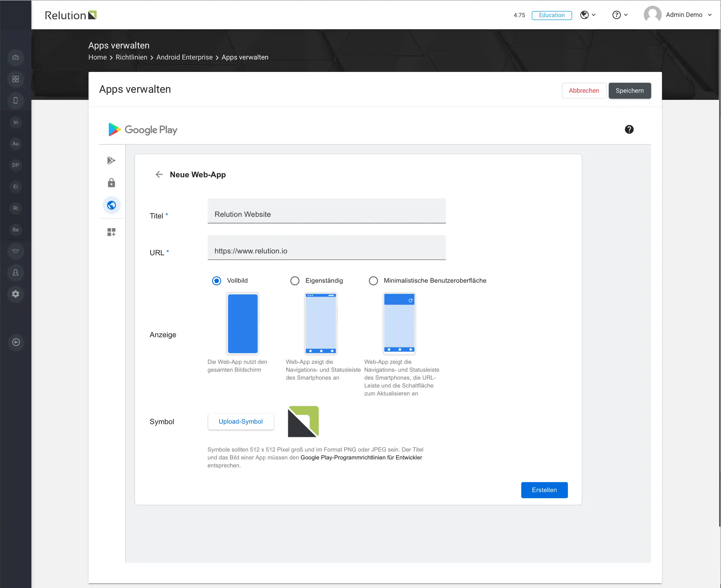Navigate to Android Enterprise breadcrumb
This screenshot has width=721, height=588.
point(184,57)
